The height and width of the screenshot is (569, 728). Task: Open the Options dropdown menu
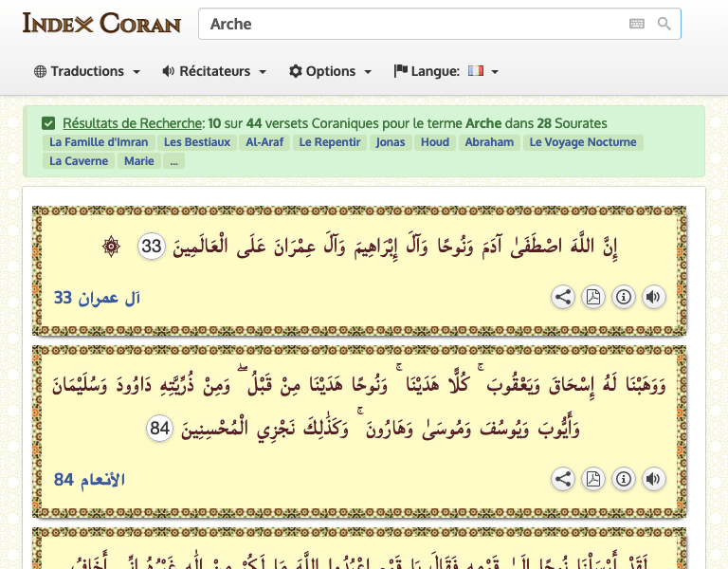(330, 71)
